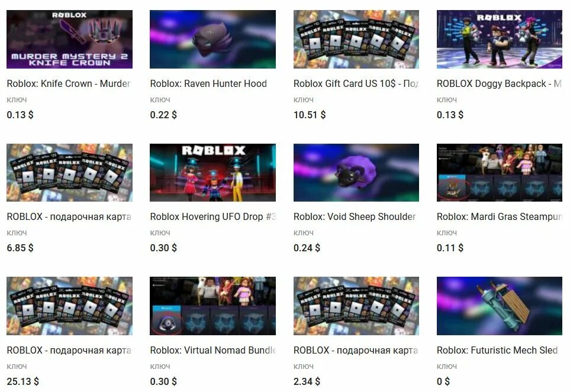This screenshot has height=392, width=570.
Task: Follow the 'Roblox: Knife Crown - Murder' title link
Action: (68, 83)
